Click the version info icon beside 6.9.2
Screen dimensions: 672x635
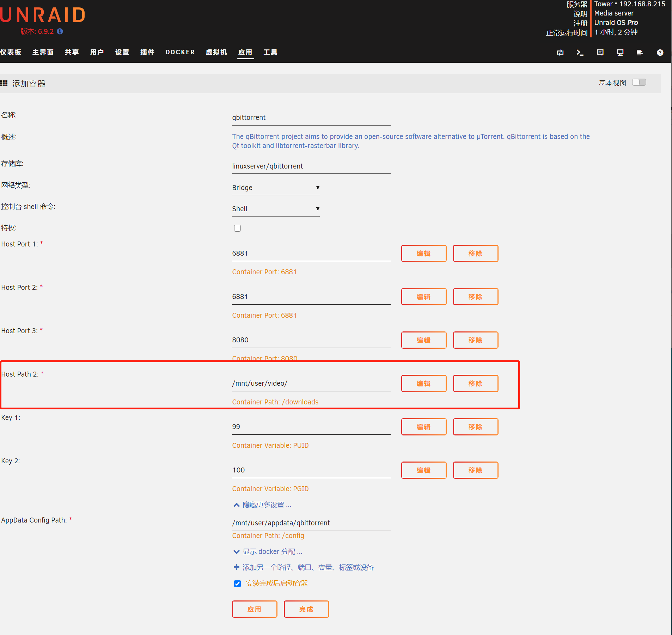click(x=60, y=31)
